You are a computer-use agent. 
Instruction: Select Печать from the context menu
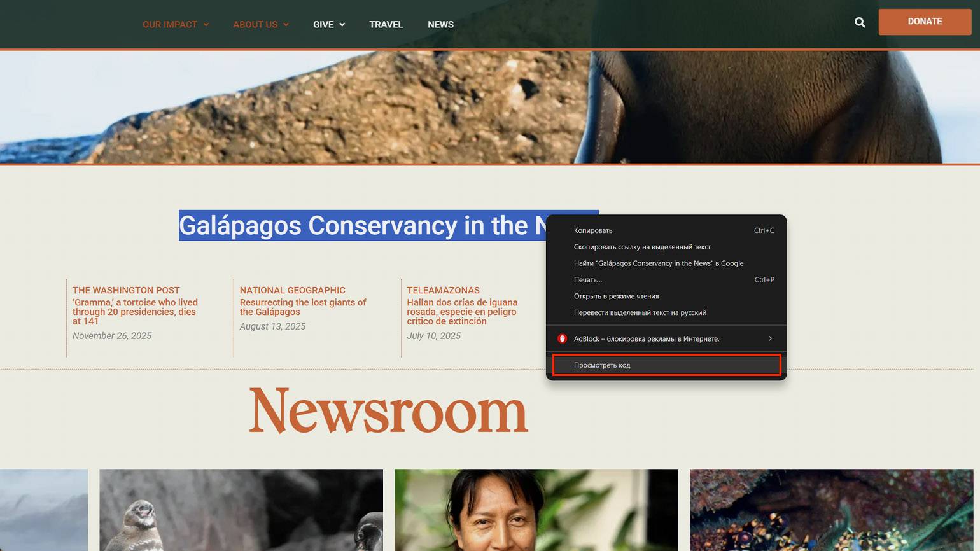point(587,280)
